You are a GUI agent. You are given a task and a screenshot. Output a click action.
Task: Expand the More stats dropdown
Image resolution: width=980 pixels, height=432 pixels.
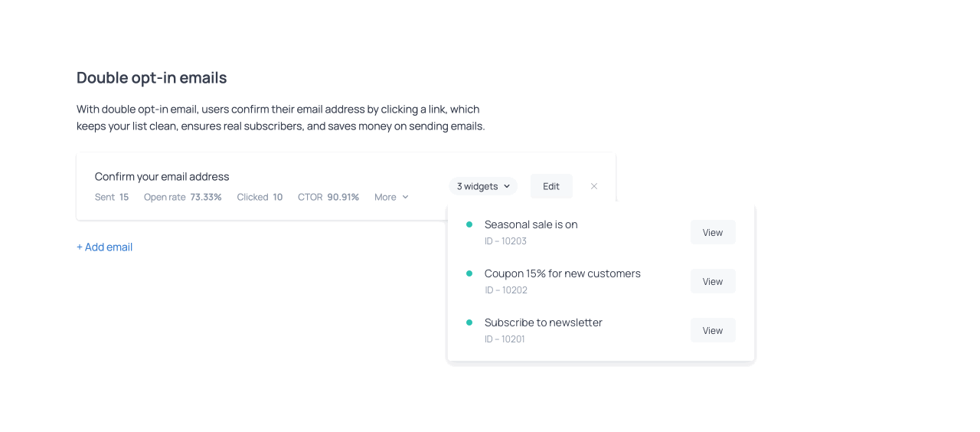391,197
